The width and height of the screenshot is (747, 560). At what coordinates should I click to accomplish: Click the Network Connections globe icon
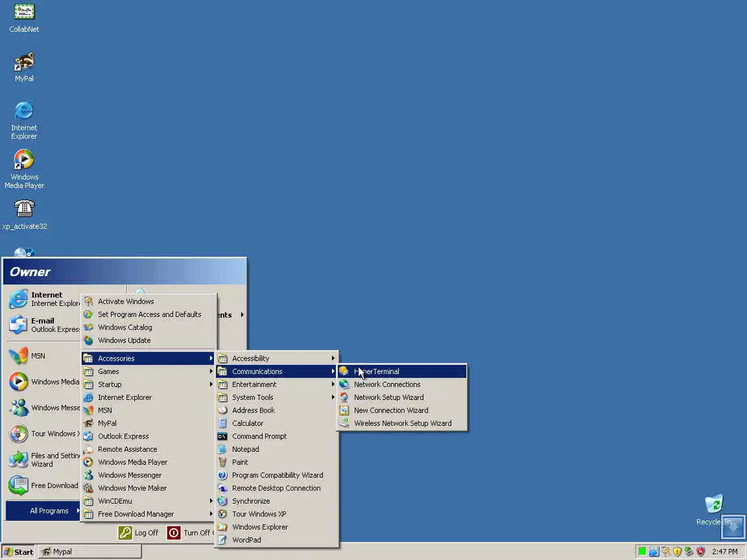click(344, 384)
